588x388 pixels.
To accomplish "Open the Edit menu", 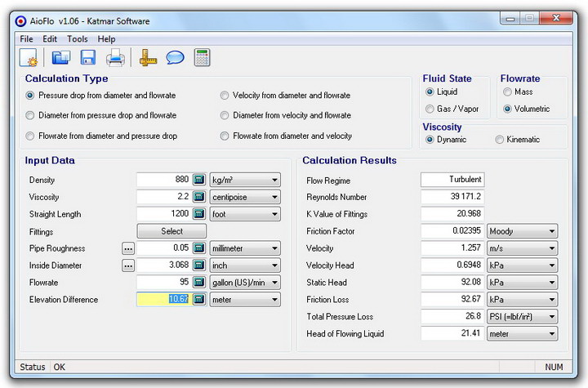I will (x=50, y=39).
